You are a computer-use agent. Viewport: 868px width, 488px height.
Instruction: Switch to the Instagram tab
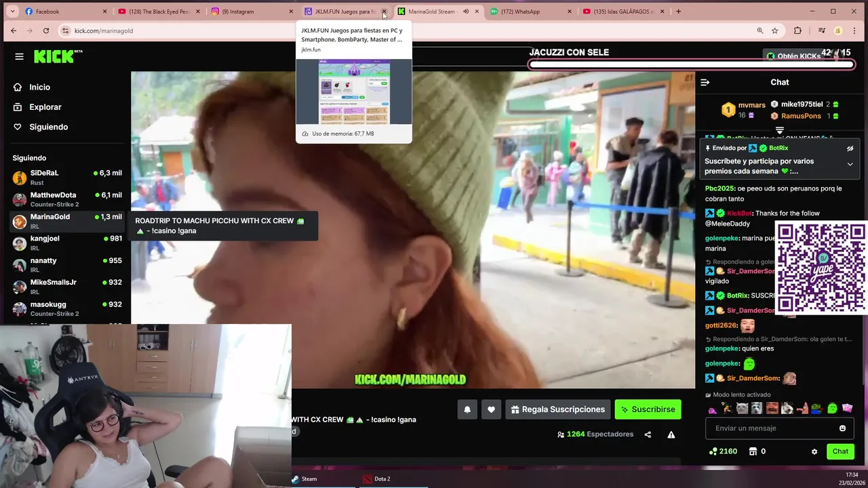[x=252, y=12]
